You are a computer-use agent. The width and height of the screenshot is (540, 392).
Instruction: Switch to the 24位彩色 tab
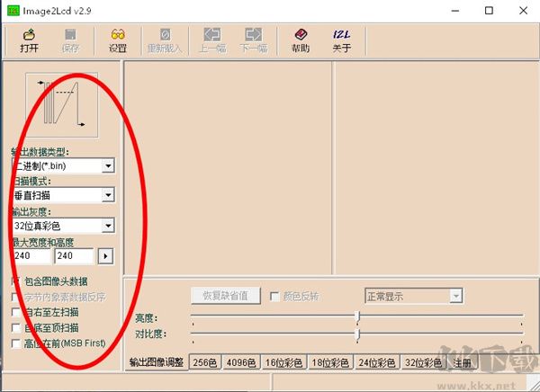[377, 362]
